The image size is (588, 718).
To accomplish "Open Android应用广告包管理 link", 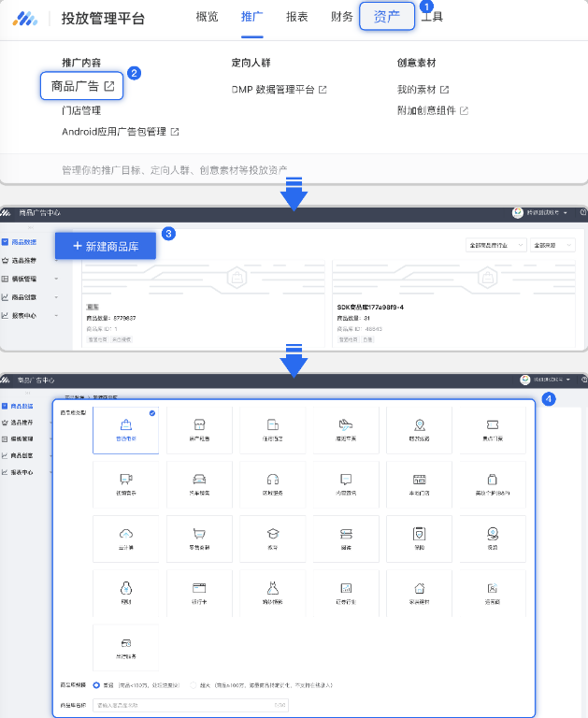I will click(121, 132).
